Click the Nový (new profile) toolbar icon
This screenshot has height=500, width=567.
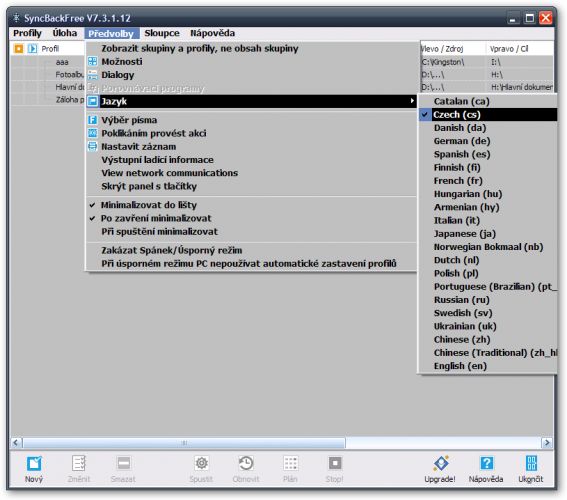click(x=34, y=463)
